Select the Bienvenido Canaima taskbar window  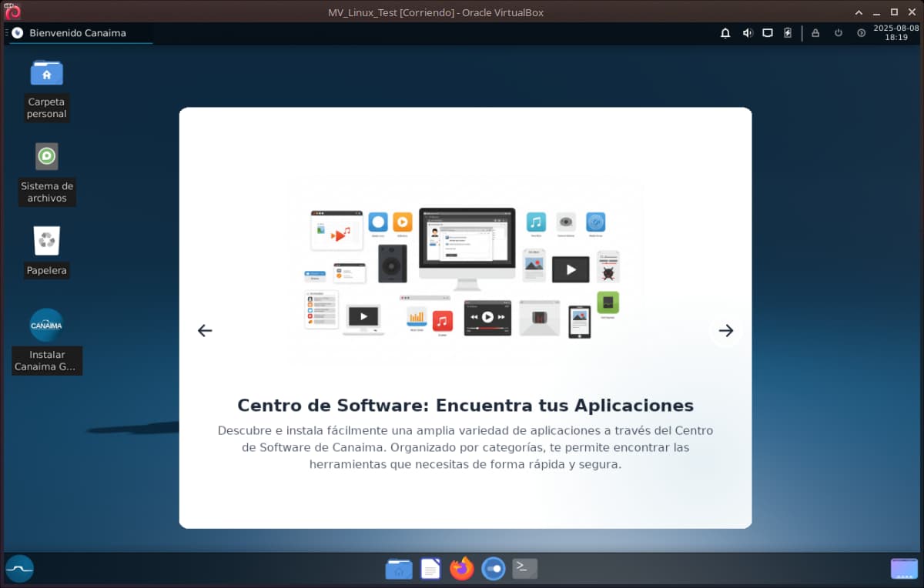77,33
